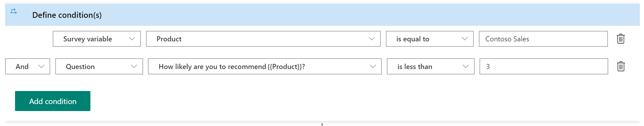Open the 'How likely are you to recommend' dropdown
Screen dimensions: 644x126
[x=265, y=66]
